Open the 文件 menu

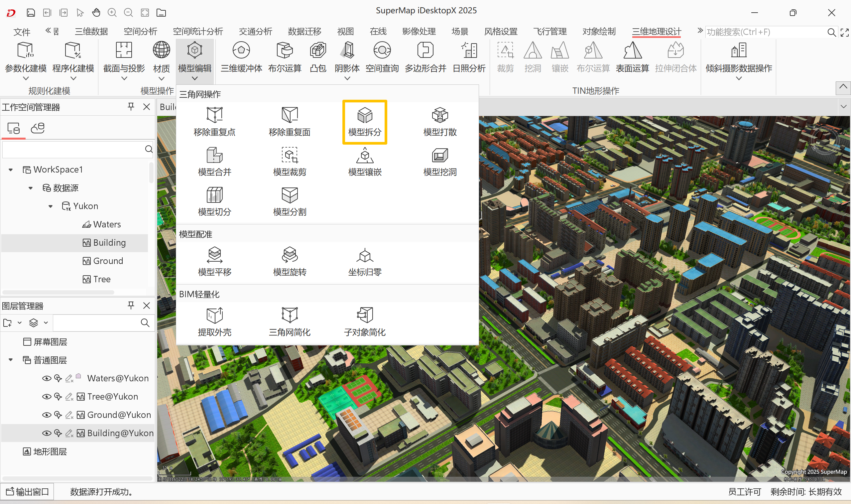[22, 32]
